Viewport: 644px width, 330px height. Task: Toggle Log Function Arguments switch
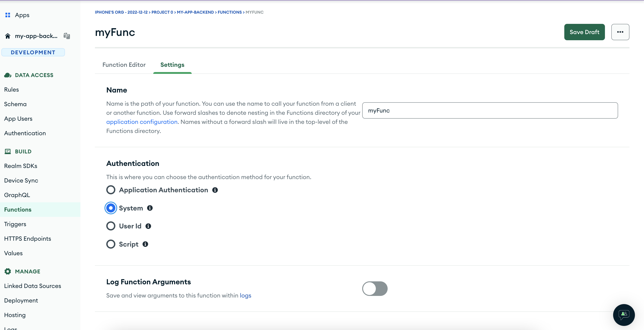(x=375, y=289)
